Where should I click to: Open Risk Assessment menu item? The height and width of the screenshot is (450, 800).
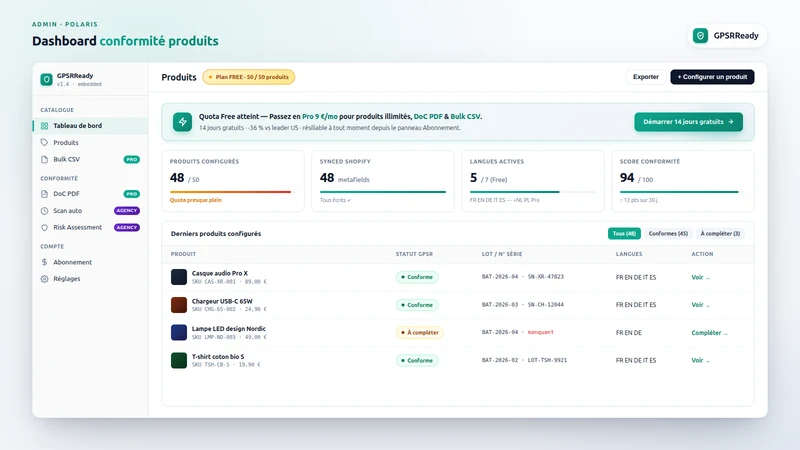click(x=90, y=228)
